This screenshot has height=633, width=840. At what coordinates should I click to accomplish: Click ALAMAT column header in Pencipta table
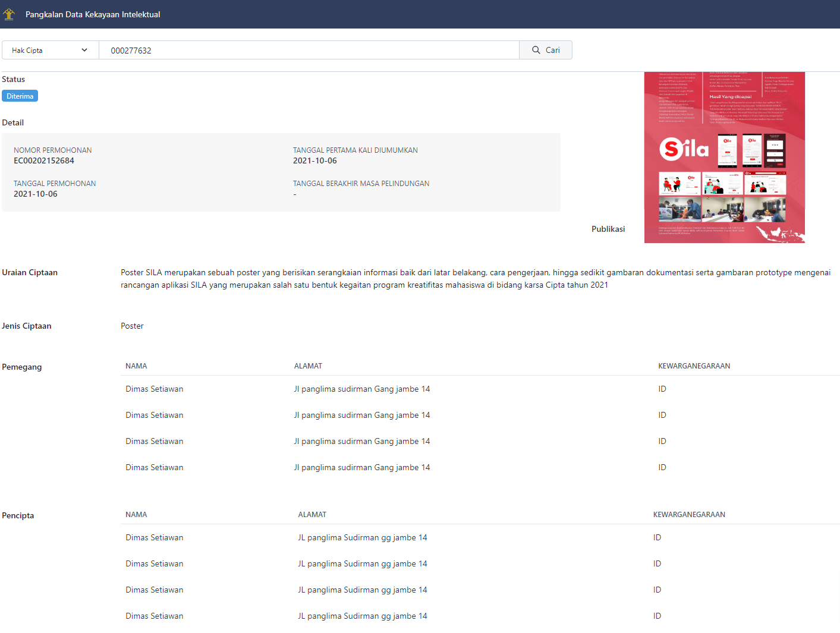[x=312, y=515]
